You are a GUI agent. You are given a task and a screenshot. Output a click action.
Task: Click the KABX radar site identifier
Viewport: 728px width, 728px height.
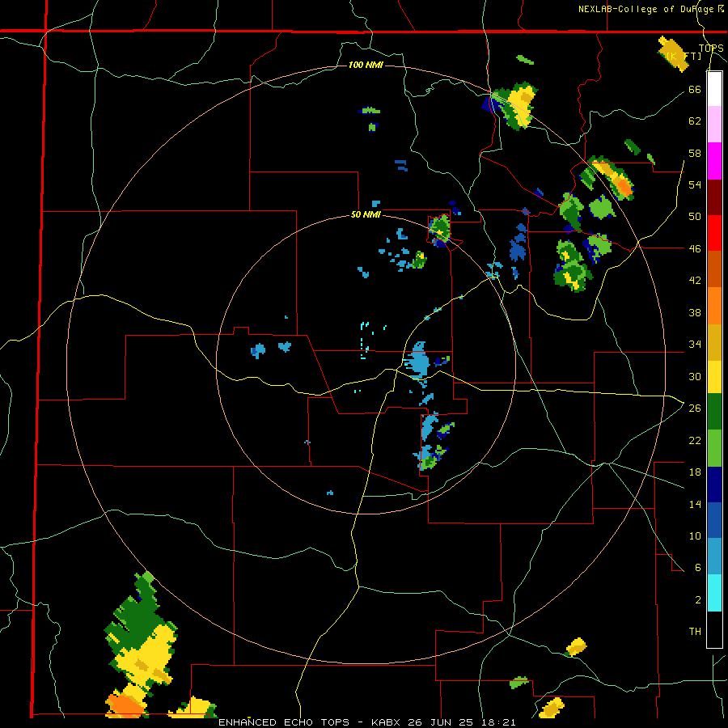[x=388, y=722]
